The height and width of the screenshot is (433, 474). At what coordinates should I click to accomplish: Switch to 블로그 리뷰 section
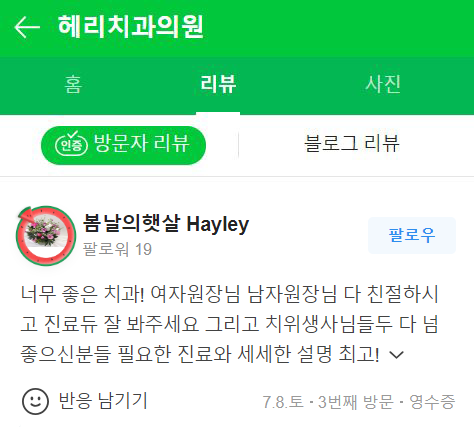352,144
